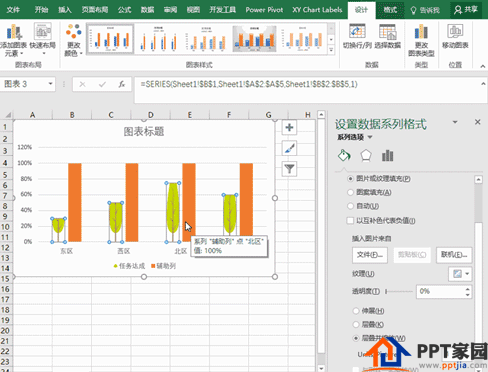
Task: Open the Chart Filters funnel button
Action: tap(289, 169)
